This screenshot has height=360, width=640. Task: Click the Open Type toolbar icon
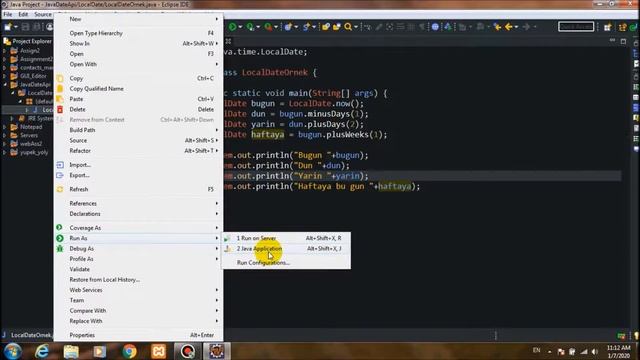point(326,27)
